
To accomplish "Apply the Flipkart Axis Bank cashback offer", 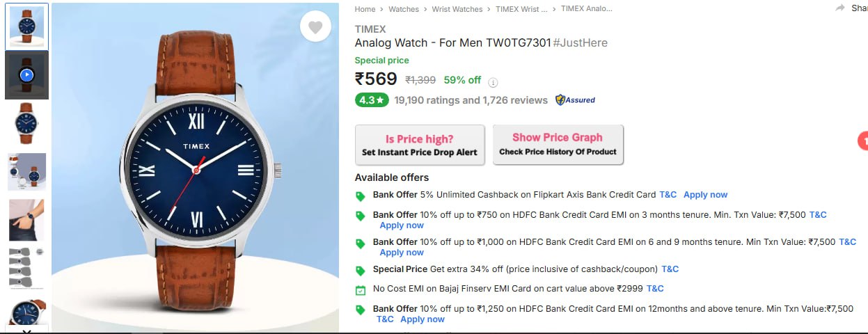I will pos(705,195).
